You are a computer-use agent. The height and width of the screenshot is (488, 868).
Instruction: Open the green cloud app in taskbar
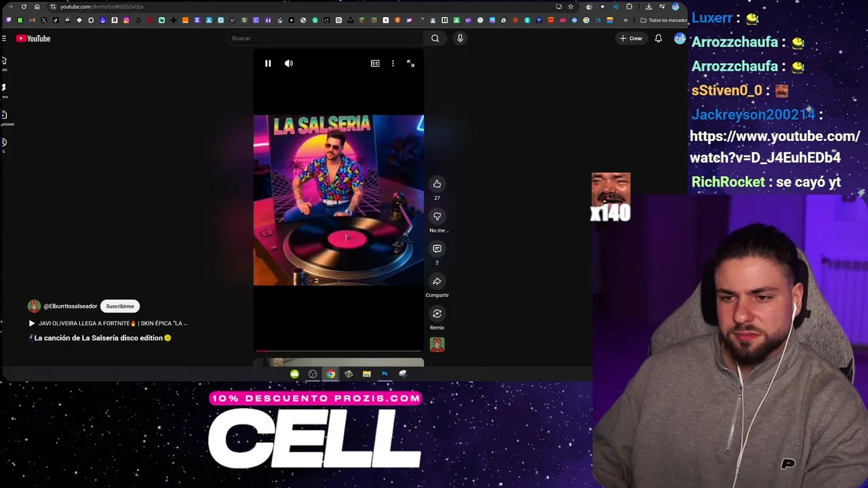pyautogui.click(x=294, y=374)
